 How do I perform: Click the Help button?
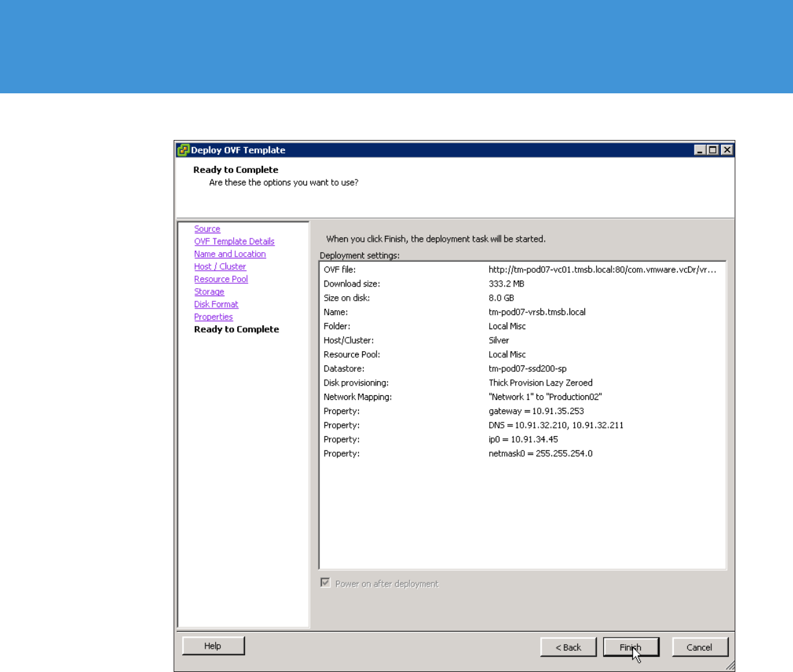[213, 646]
